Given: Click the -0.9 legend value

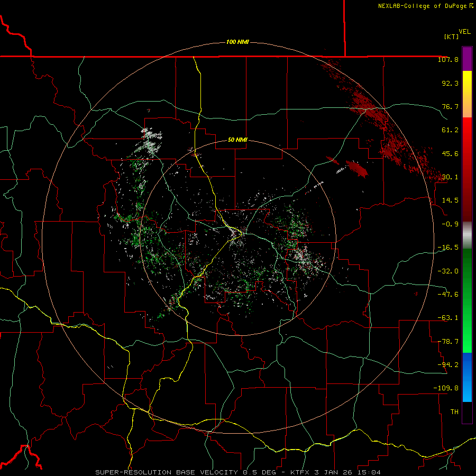Looking at the screenshot, I should [x=450, y=224].
